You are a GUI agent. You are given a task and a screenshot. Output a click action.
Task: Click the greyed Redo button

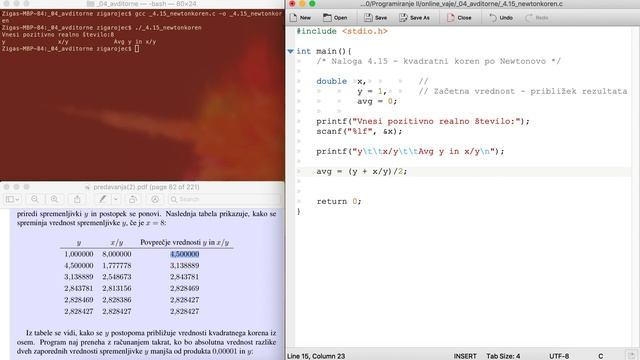click(x=537, y=18)
